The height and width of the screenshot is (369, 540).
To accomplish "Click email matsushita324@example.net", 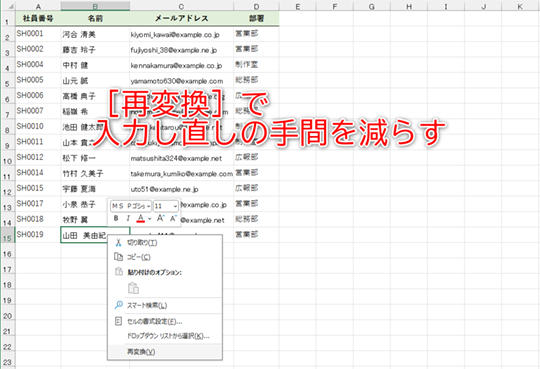I will pos(181,157).
